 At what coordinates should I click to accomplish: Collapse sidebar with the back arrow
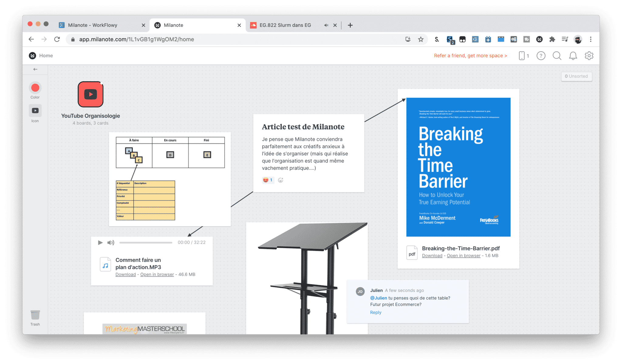tap(35, 69)
